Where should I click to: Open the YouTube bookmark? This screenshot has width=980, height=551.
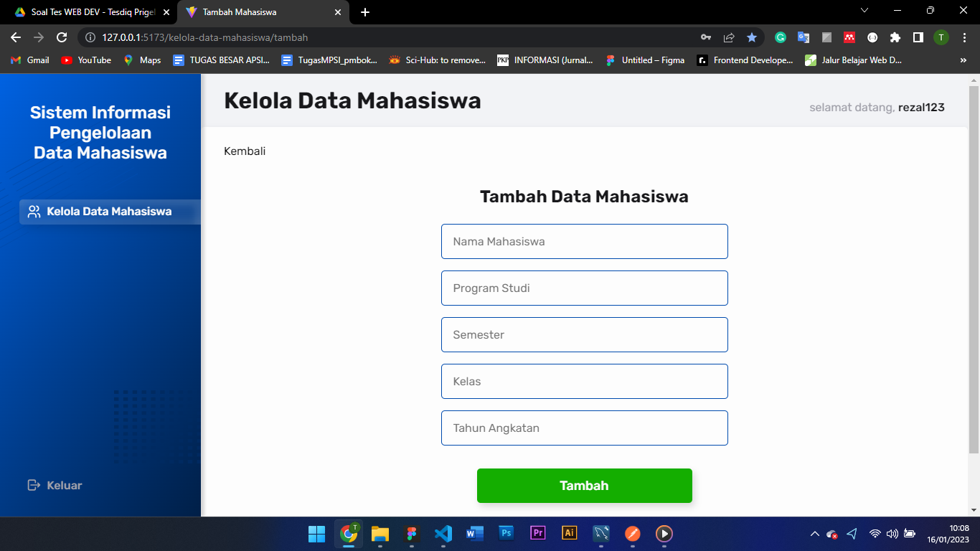click(85, 60)
